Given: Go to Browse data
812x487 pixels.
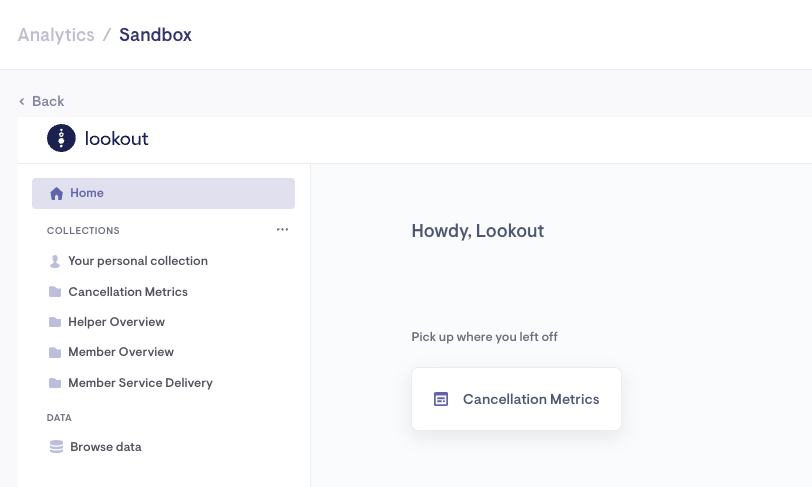Looking at the screenshot, I should click(x=105, y=447).
